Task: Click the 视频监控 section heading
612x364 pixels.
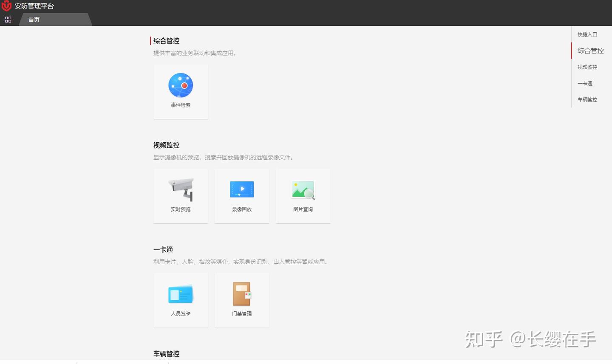Action: pos(166,145)
